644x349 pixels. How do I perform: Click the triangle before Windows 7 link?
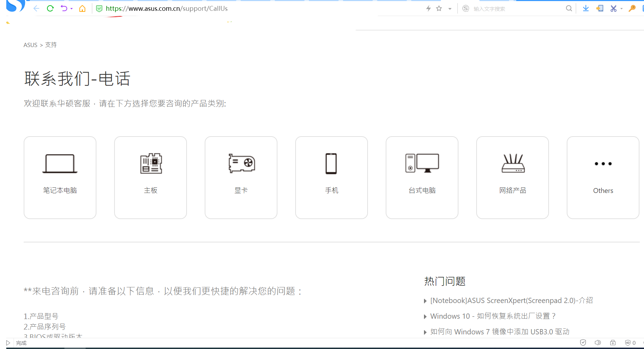[425, 332]
